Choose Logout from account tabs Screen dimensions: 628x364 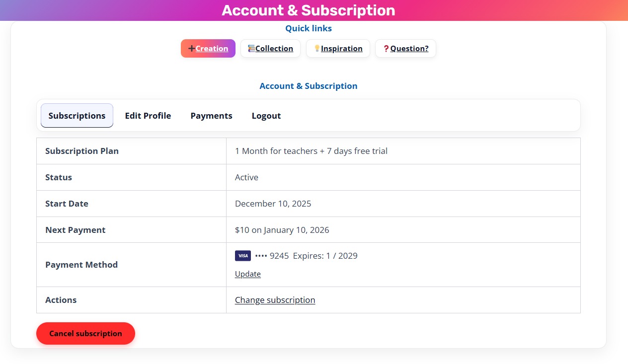pos(266,116)
